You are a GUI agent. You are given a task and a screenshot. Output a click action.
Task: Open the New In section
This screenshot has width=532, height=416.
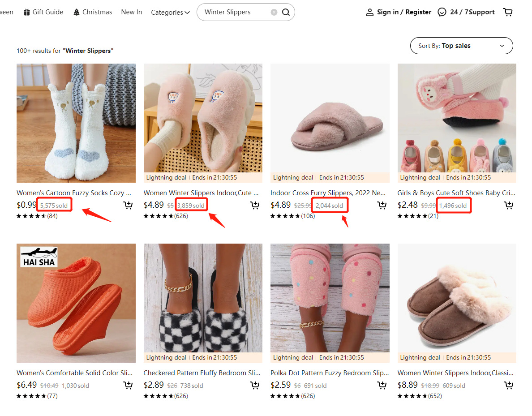pyautogui.click(x=132, y=12)
